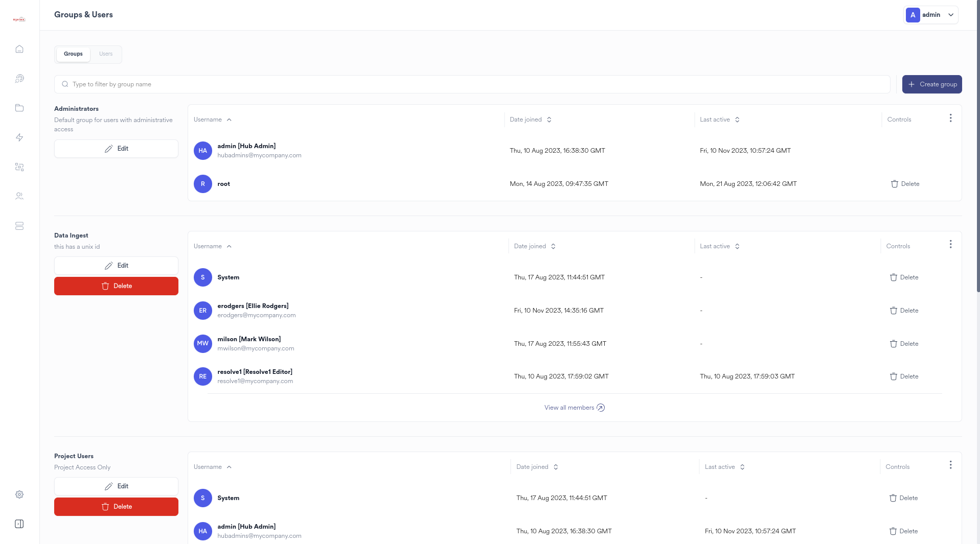
Task: Collapse the sidebar with the panel icon
Action: (x=19, y=524)
